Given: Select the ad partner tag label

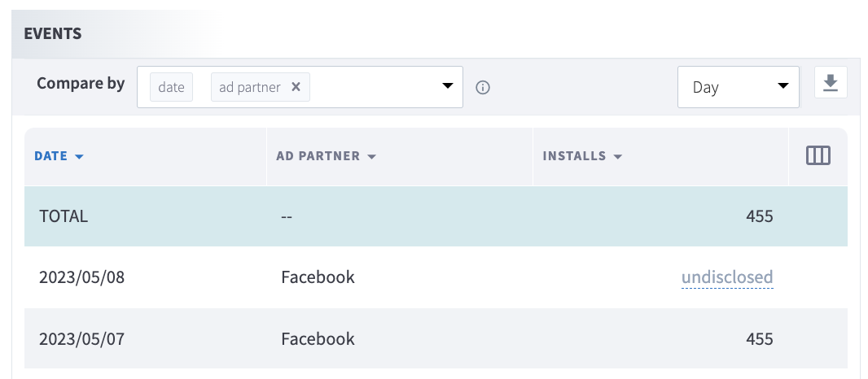Looking at the screenshot, I should click(x=250, y=87).
